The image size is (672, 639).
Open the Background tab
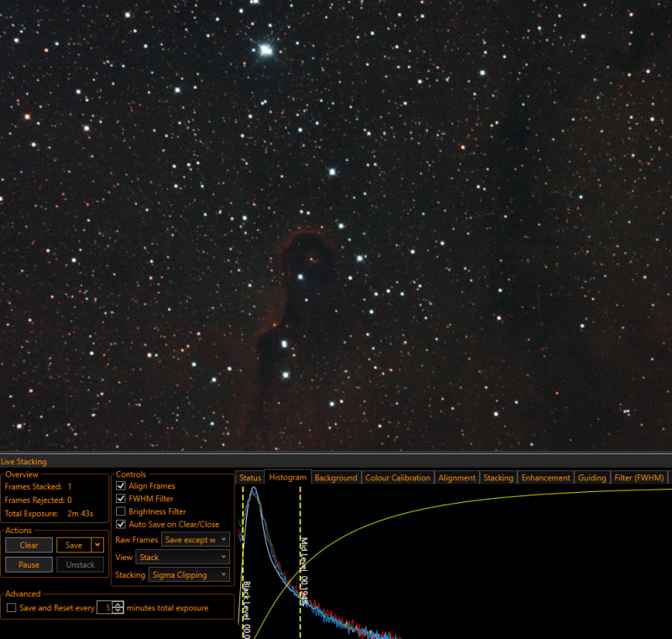tap(336, 478)
